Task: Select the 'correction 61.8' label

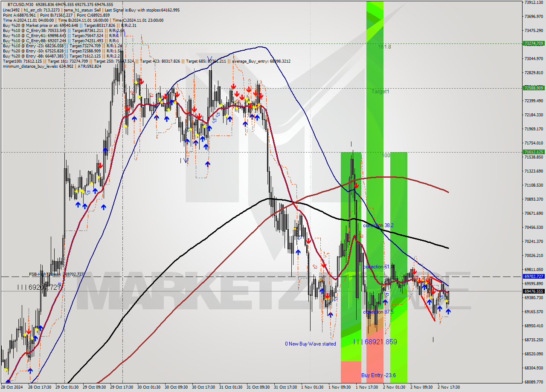Action: tap(378, 267)
